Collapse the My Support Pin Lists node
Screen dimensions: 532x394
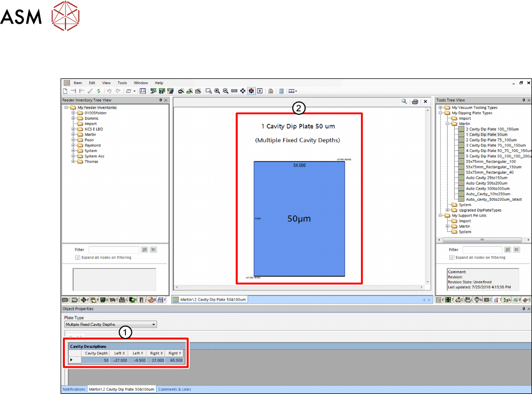coord(440,215)
